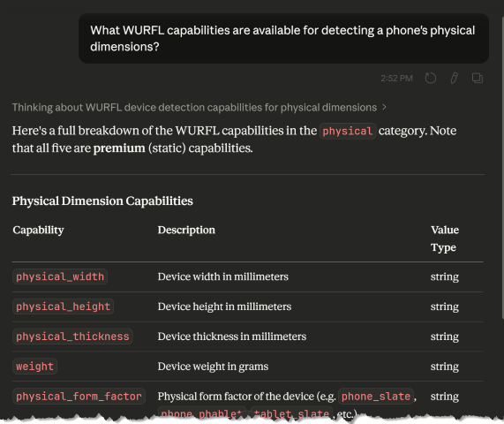Click 'string' value in weight row
Screen dimensions: 504x424
point(445,367)
